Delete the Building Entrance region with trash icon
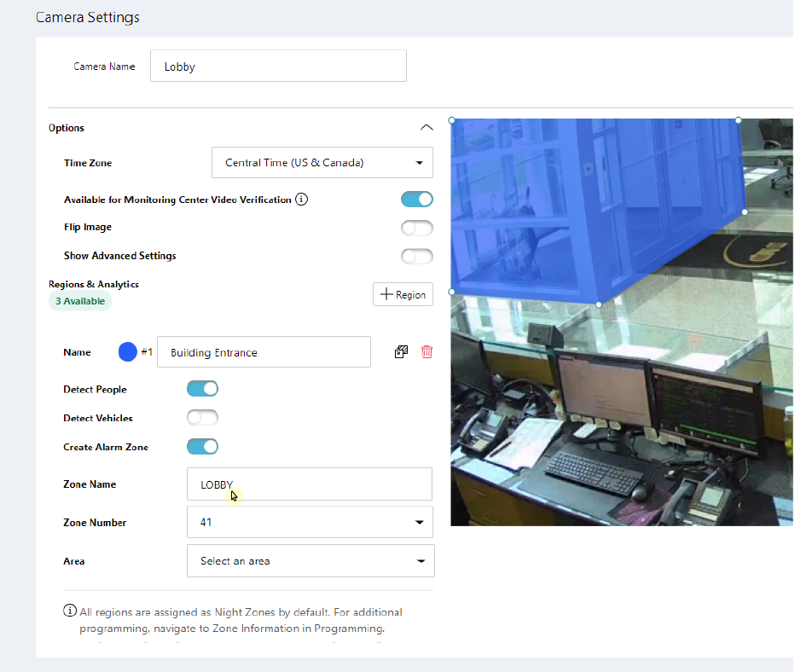 pyautogui.click(x=427, y=352)
